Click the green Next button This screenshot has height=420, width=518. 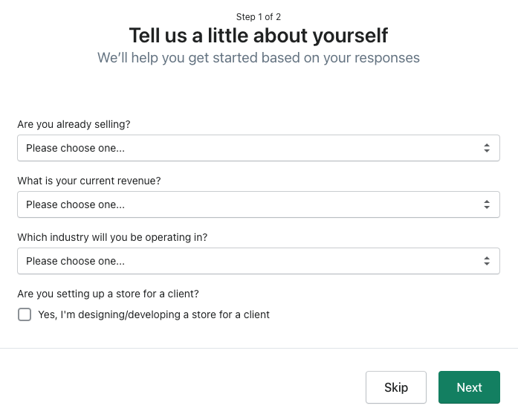(x=469, y=387)
